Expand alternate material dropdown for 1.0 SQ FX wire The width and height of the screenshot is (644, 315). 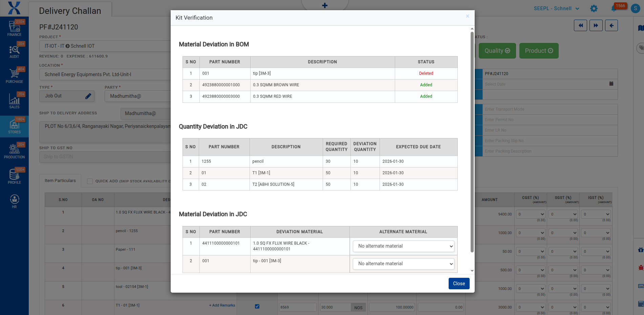coord(403,246)
